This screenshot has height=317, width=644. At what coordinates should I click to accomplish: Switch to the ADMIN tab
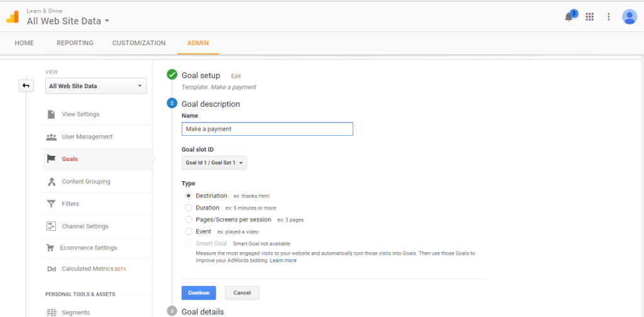pyautogui.click(x=198, y=43)
